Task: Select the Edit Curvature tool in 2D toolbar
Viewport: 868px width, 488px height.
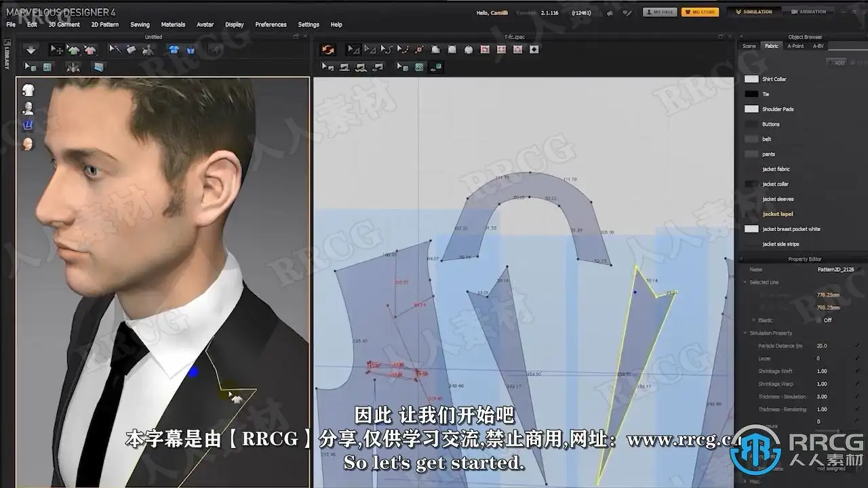Action: click(387, 49)
